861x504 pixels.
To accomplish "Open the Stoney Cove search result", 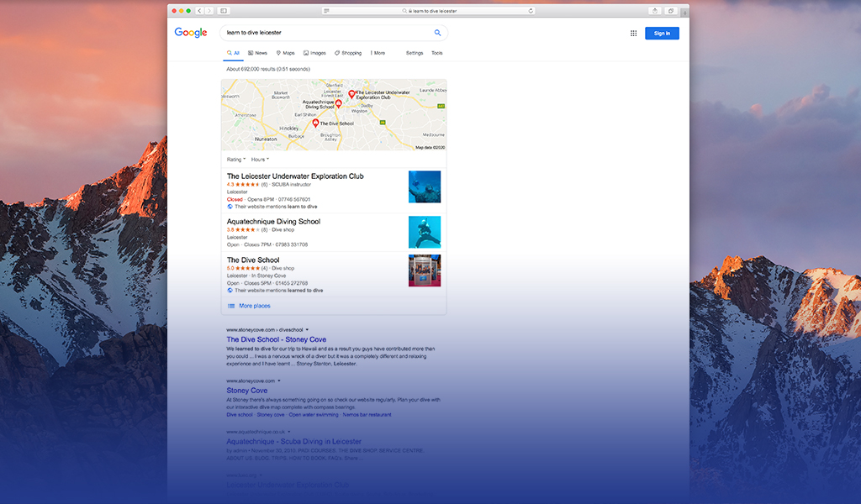I will [247, 391].
